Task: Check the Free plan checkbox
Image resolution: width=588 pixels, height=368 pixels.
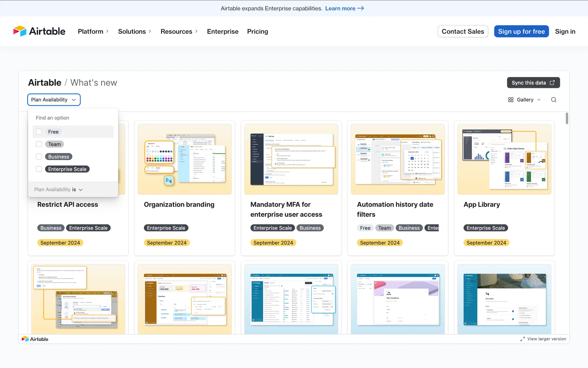Action: click(x=39, y=132)
